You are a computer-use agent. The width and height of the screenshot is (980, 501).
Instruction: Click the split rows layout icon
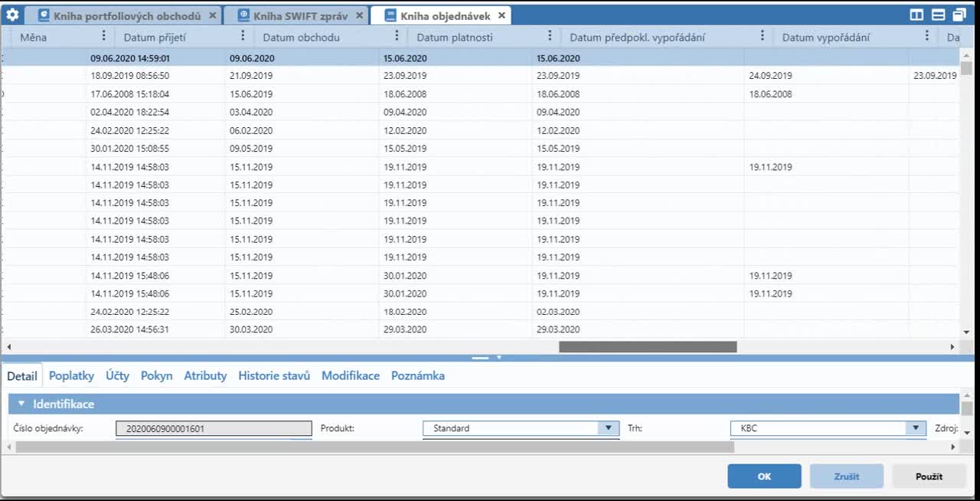[x=938, y=15]
